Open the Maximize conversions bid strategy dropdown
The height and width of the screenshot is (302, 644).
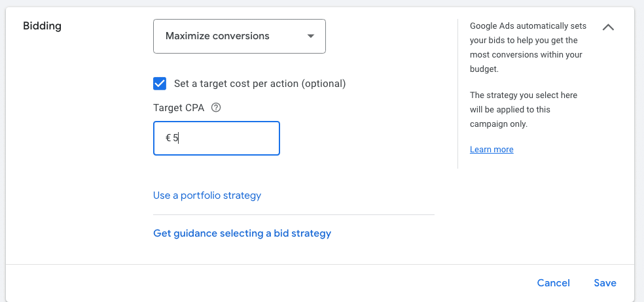(x=239, y=36)
